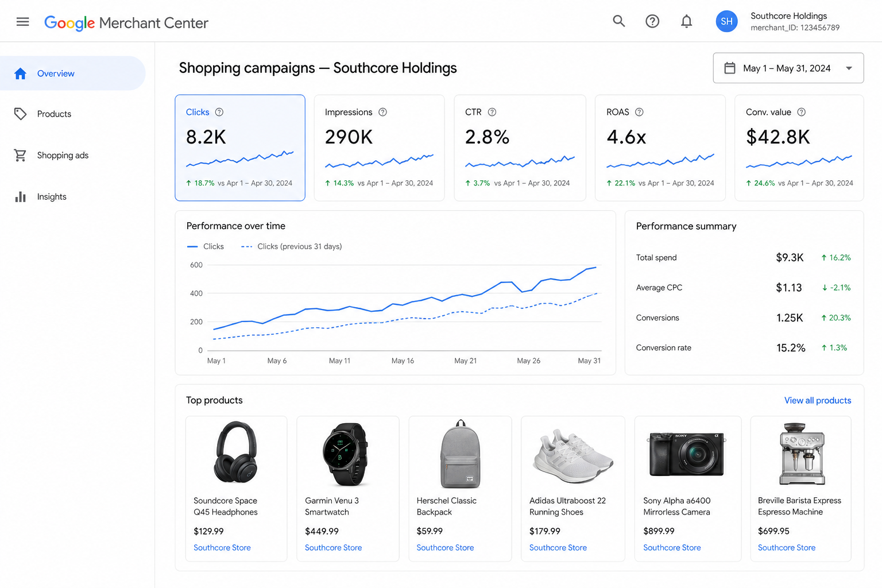
Task: Click the Total spend value $9.3K
Action: pos(790,258)
